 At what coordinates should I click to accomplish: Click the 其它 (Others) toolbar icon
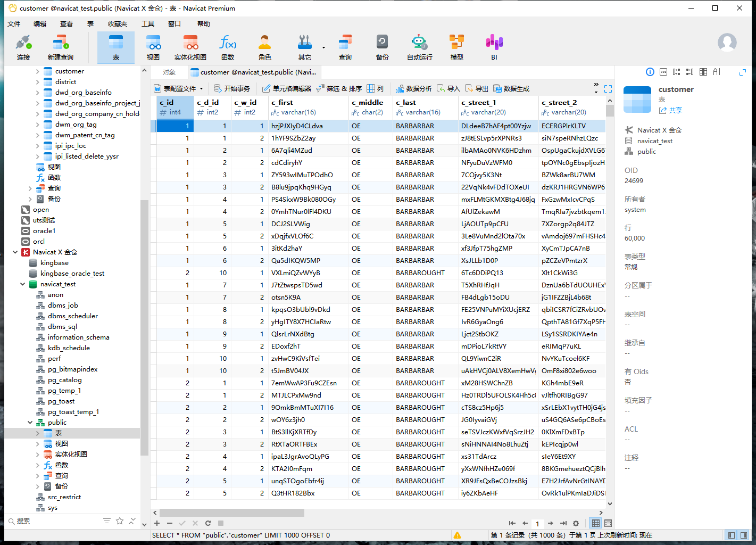point(305,47)
